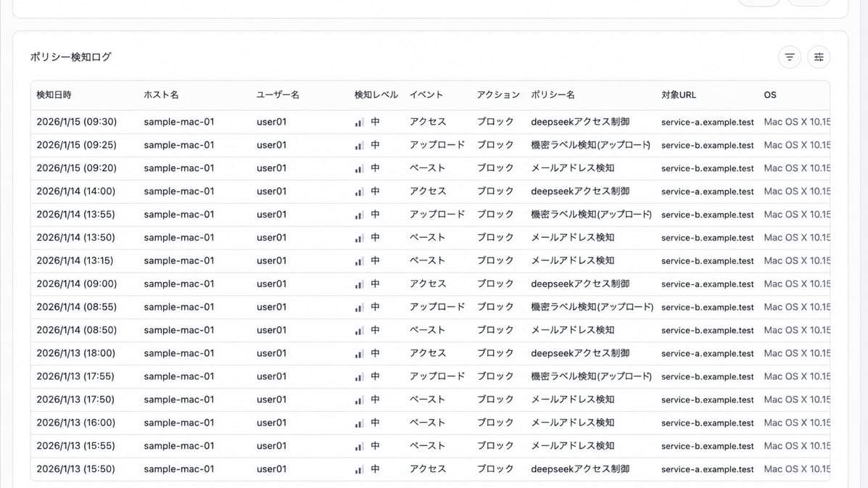Click the 検知日時 column header
Screen dimensions: 868x488
54,94
